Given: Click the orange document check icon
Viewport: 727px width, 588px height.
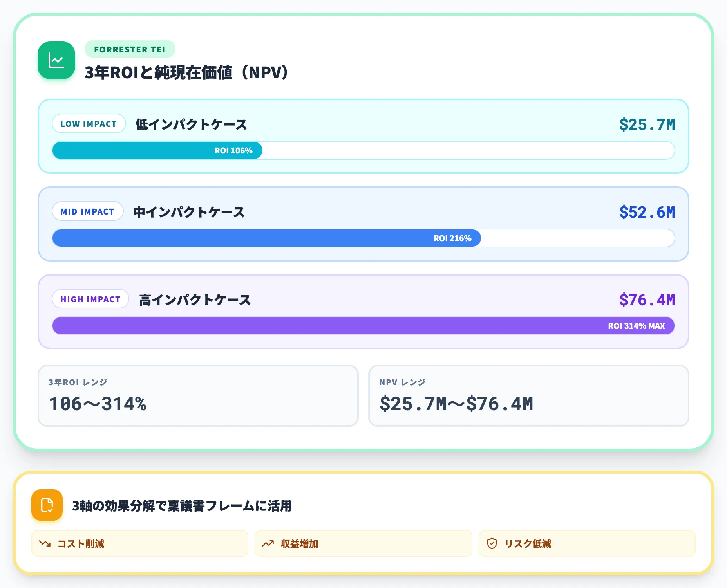Looking at the screenshot, I should (x=47, y=505).
